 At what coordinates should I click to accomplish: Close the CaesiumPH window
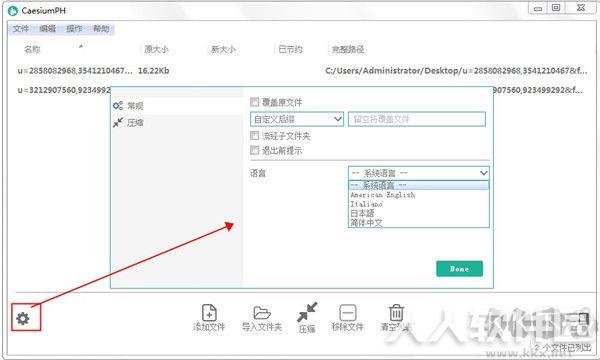580,8
